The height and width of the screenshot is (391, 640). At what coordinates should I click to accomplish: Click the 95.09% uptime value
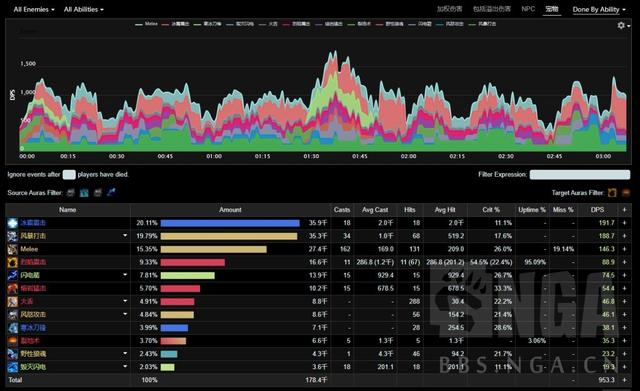tap(535, 262)
